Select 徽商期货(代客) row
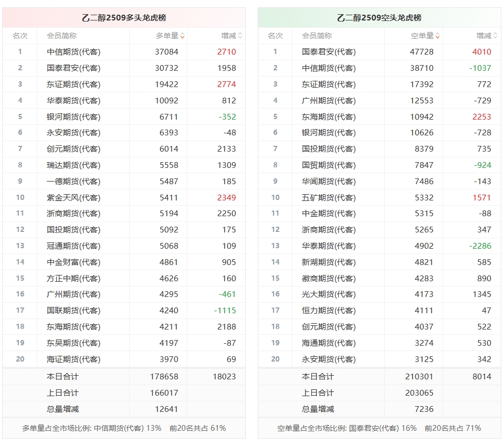504x446 pixels. (x=379, y=278)
